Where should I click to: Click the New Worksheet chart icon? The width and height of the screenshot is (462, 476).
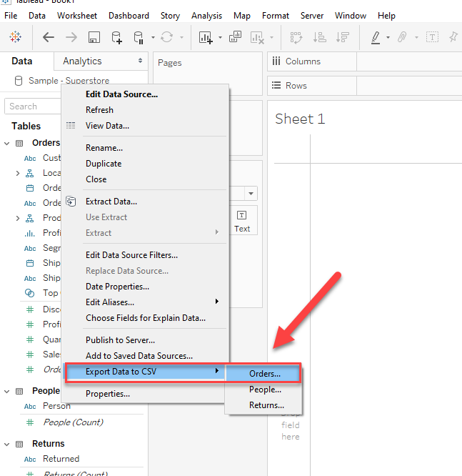[206, 38]
